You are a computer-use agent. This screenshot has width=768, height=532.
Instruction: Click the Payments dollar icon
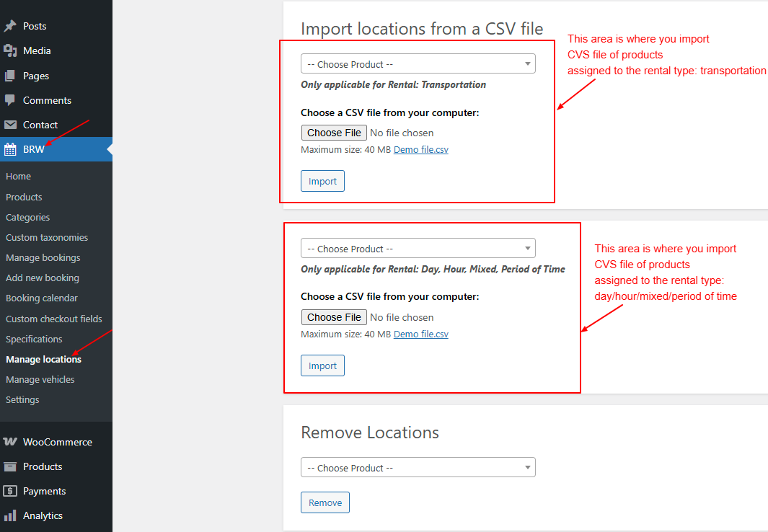point(10,491)
